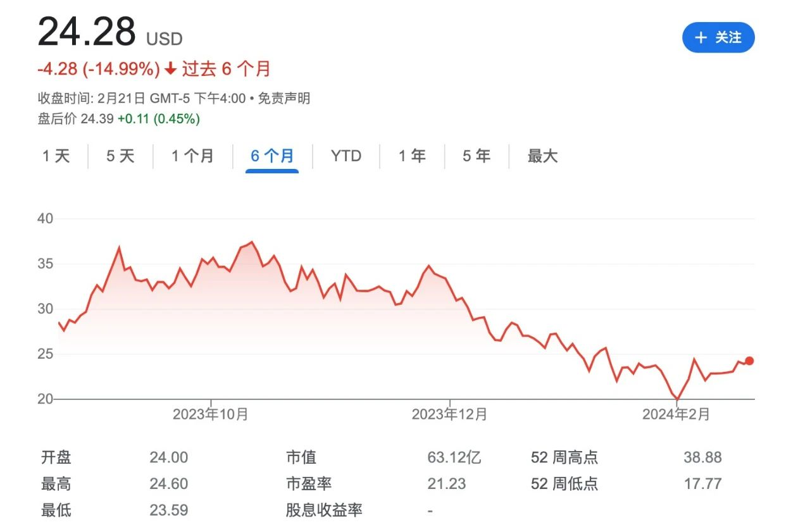Click the red down arrow beside the percentage change

170,69
